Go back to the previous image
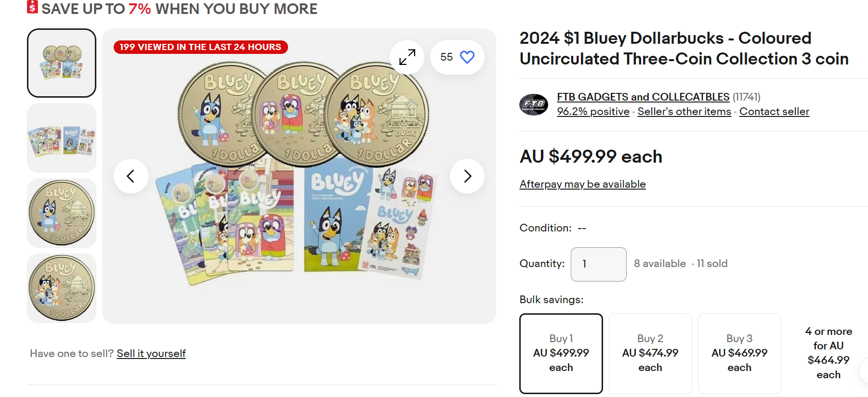Viewport: 868px width, 397px height. pos(131,176)
